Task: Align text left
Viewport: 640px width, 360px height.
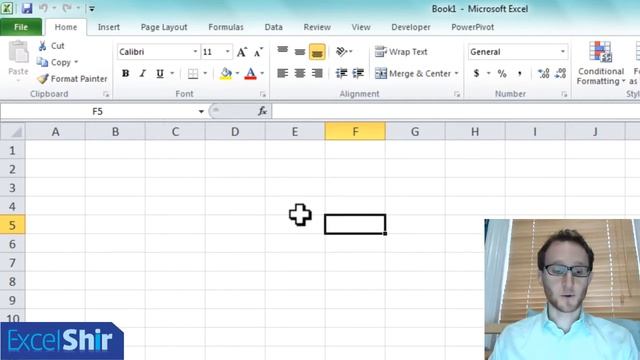Action: coord(282,73)
